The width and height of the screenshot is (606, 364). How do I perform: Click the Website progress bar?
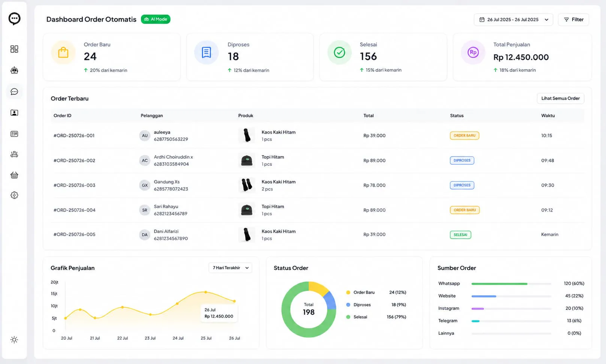click(x=511, y=296)
